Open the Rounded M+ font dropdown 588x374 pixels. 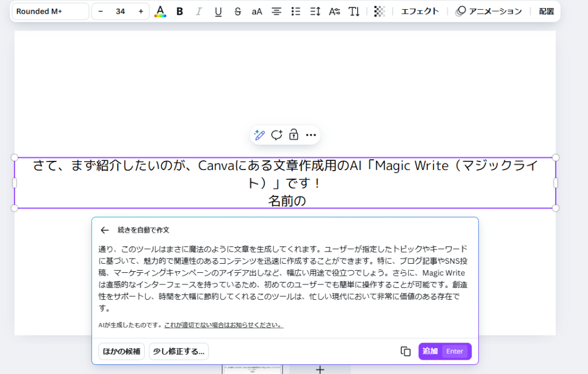(x=51, y=11)
